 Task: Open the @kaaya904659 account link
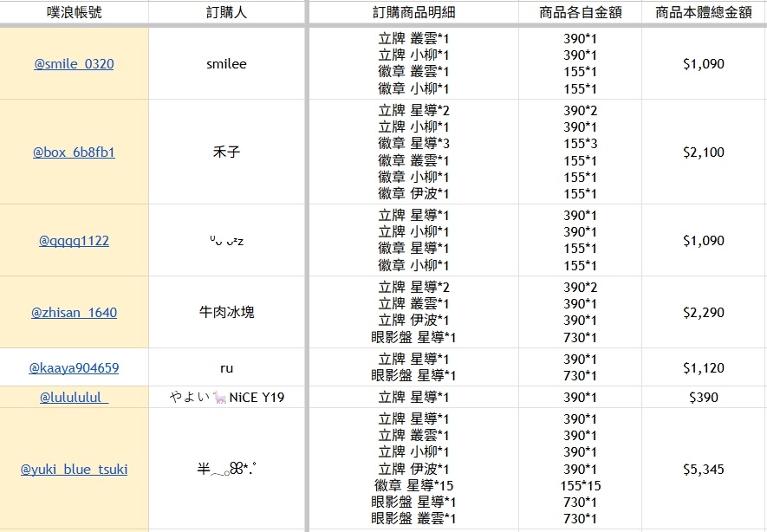[x=74, y=368]
